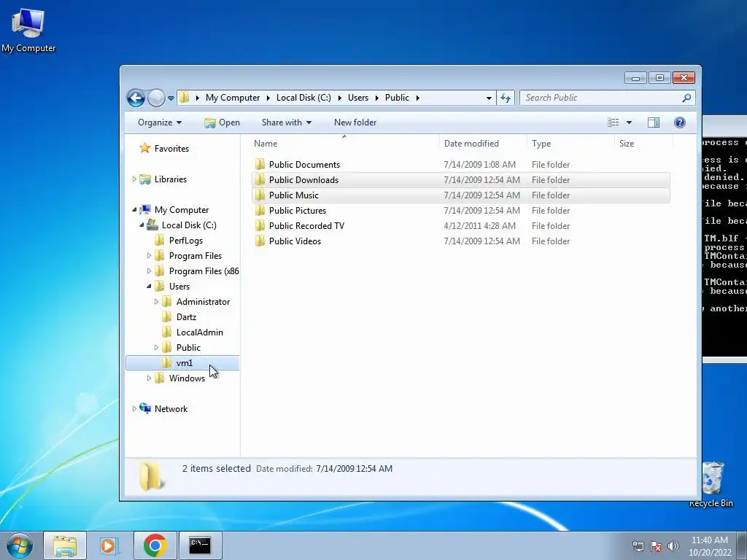This screenshot has width=747, height=560.
Task: Select the Public Pictures folder icon
Action: tap(260, 210)
